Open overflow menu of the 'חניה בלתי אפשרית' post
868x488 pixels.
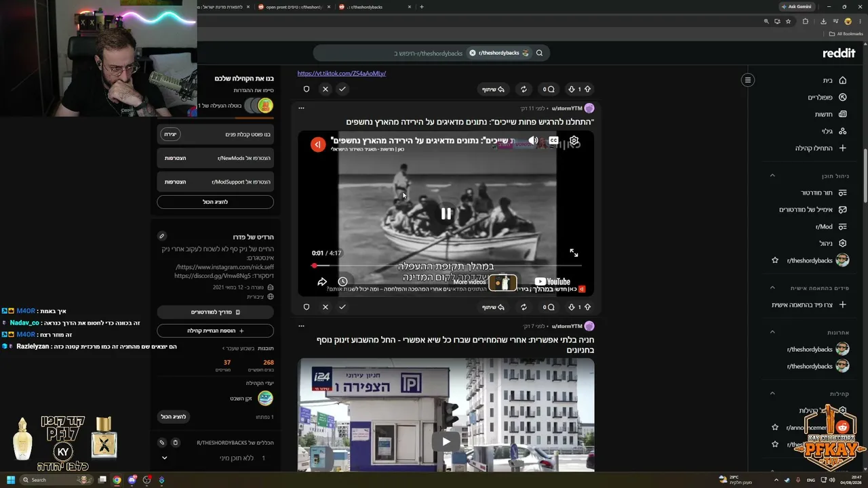click(301, 326)
